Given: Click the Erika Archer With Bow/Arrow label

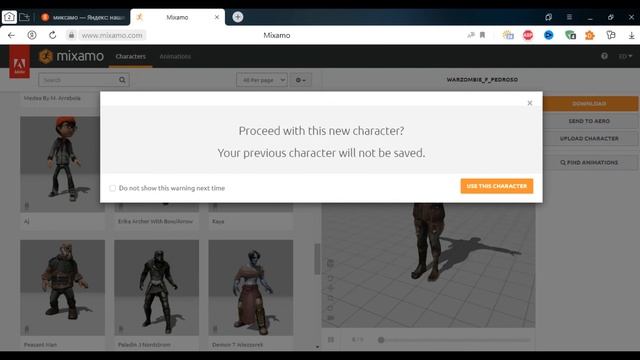Looking at the screenshot, I should (155, 221).
